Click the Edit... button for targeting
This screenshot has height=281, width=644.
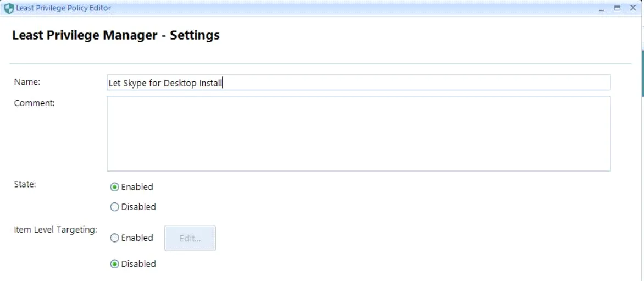pos(190,238)
